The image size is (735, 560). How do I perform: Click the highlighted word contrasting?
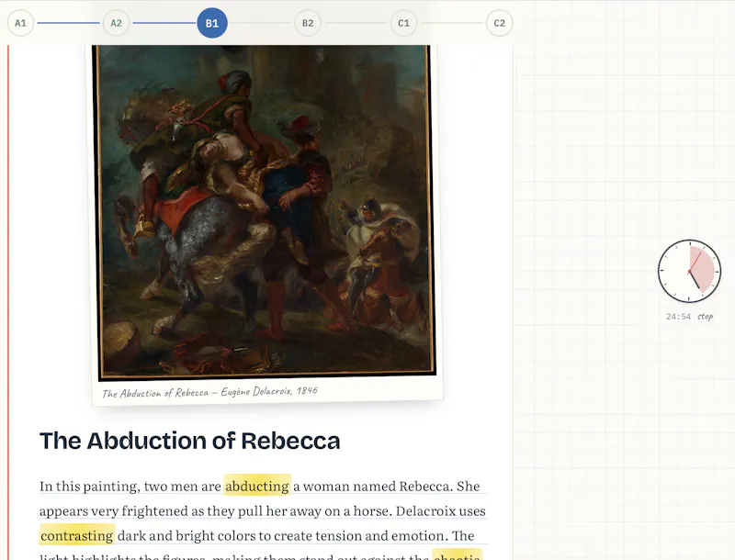[x=77, y=535]
